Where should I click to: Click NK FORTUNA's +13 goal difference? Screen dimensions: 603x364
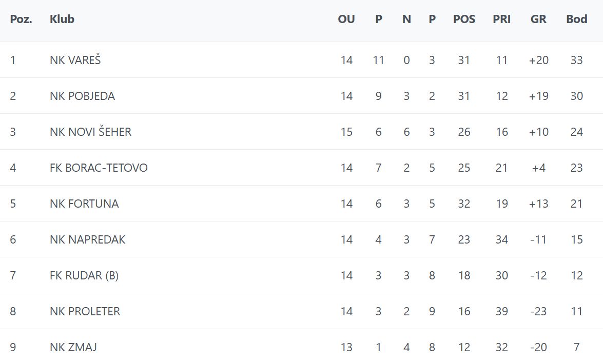(x=538, y=204)
